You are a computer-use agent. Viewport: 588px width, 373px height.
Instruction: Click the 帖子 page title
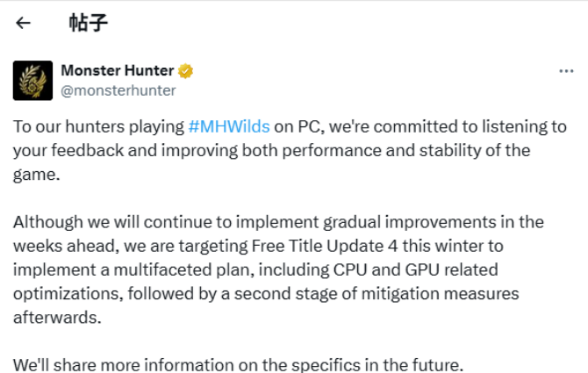click(88, 23)
